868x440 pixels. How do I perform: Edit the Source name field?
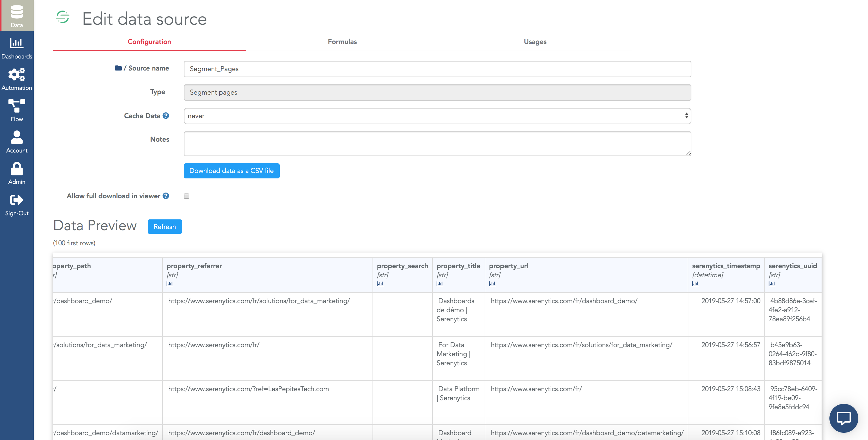click(437, 69)
